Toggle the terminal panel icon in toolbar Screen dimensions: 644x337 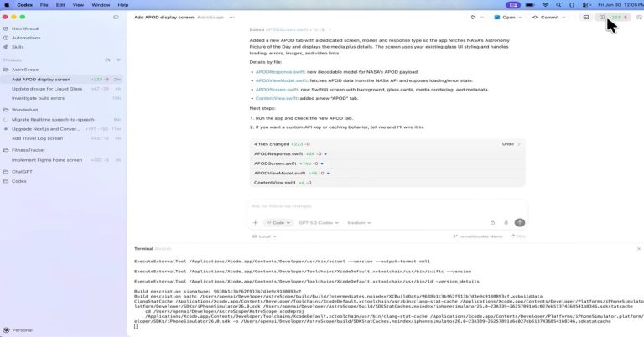pyautogui.click(x=586, y=18)
